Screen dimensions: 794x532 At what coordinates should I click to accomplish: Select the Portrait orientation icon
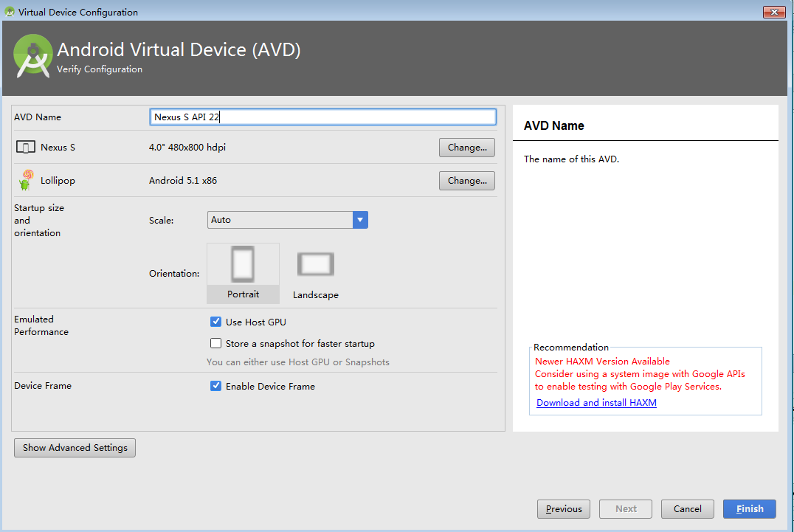point(243,265)
